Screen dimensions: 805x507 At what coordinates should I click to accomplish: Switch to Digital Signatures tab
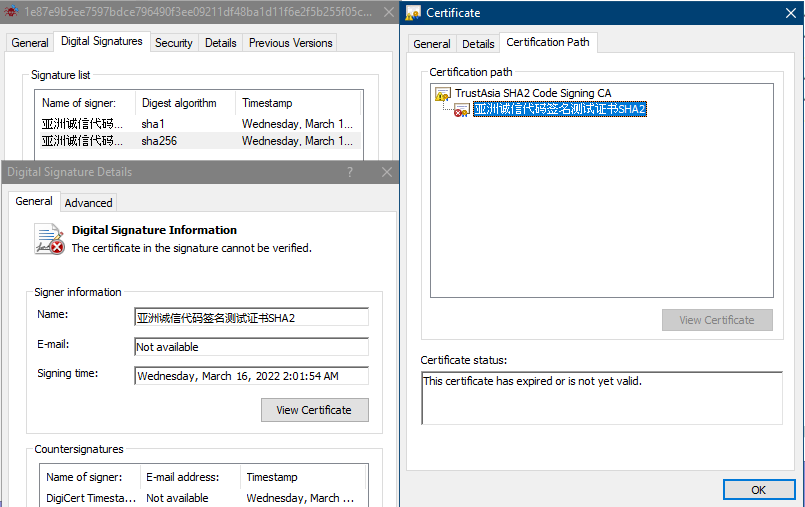pos(102,41)
